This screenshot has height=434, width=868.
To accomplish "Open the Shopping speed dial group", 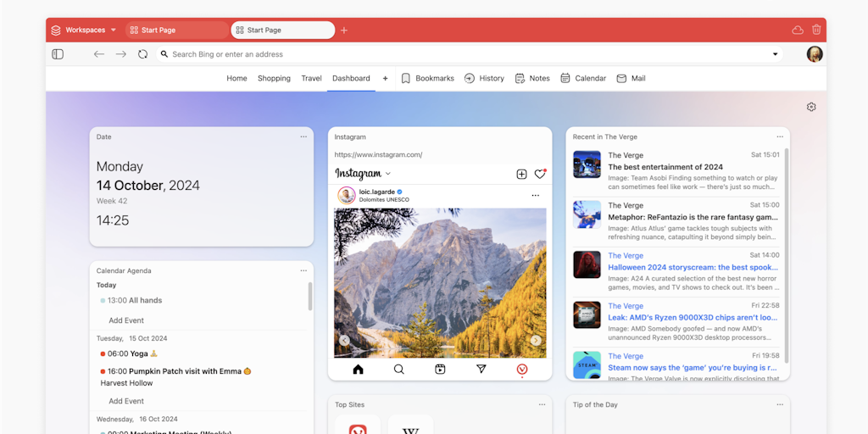I will 274,79.
